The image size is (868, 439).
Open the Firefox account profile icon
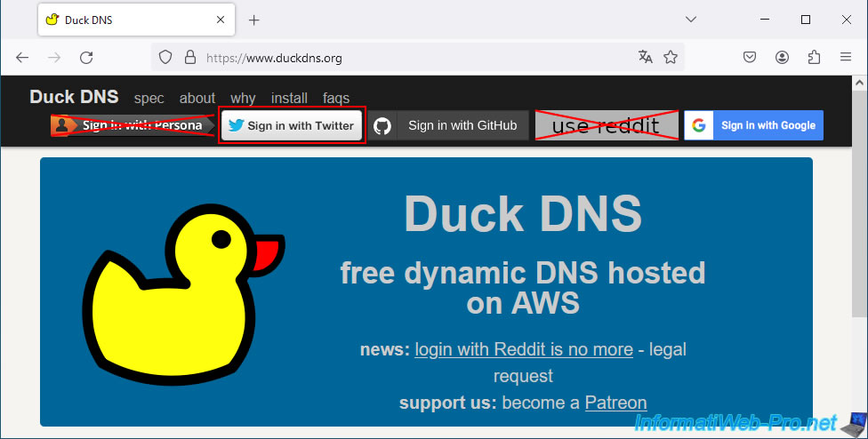(x=782, y=58)
